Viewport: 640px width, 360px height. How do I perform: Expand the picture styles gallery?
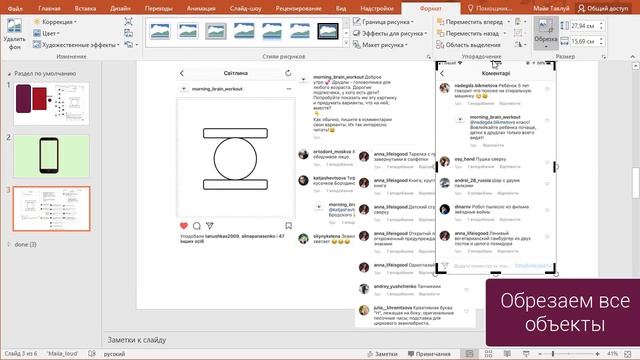[346, 43]
